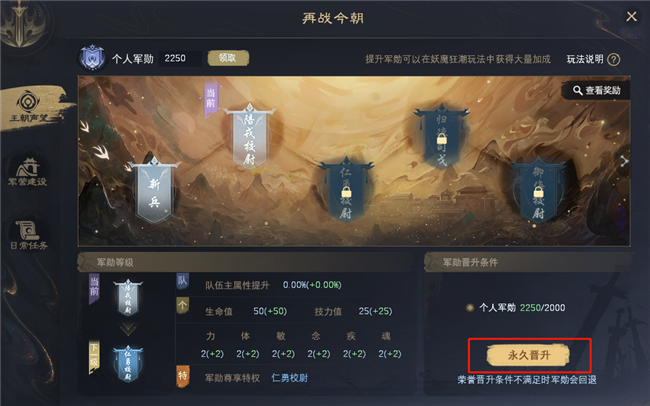
Task: Select the locked 御侮校尉 banner
Action: [x=538, y=190]
